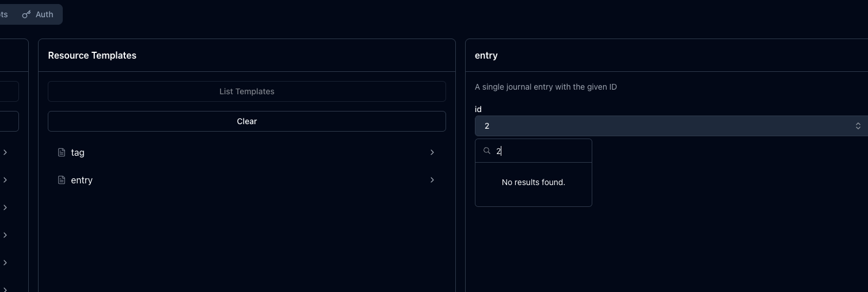868x292 pixels.
Task: Click the up-down arrows on id field
Action: (858, 126)
